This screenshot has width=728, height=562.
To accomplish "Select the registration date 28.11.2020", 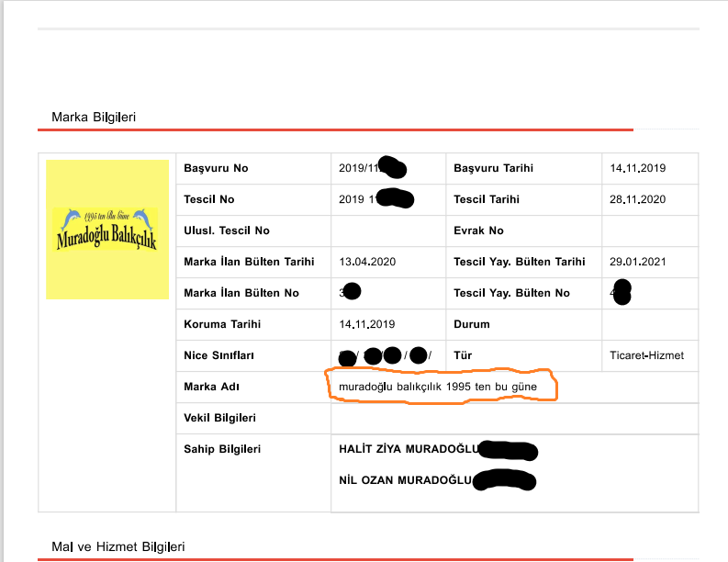I will (x=637, y=199).
